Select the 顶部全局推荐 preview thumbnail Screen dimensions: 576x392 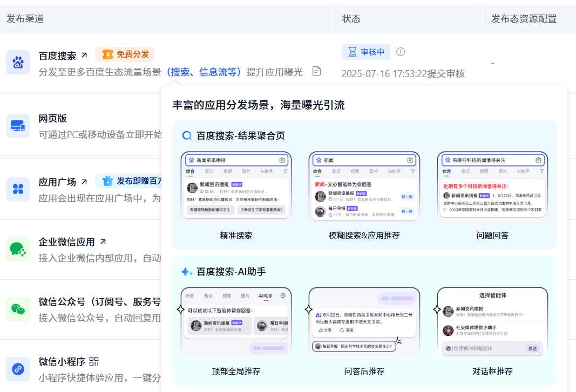pyautogui.click(x=236, y=322)
